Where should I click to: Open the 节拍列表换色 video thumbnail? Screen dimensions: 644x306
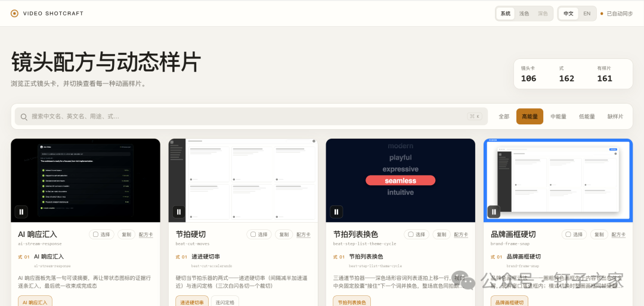point(401,180)
